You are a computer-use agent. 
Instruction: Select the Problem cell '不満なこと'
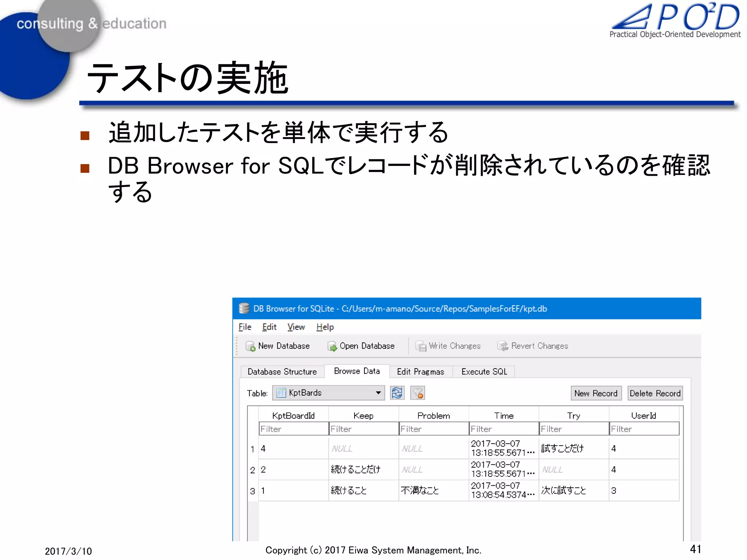point(434,491)
